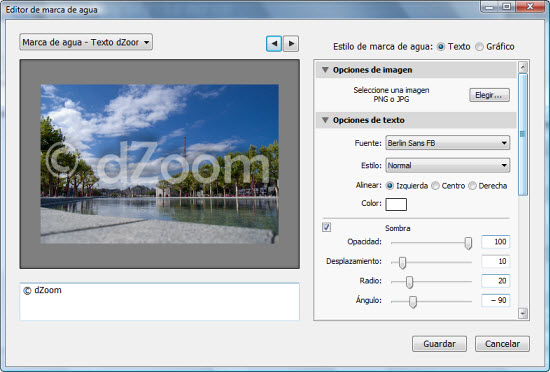The width and height of the screenshot is (550, 372).
Task: Collapse Opciones de imagen section
Action: pos(325,70)
